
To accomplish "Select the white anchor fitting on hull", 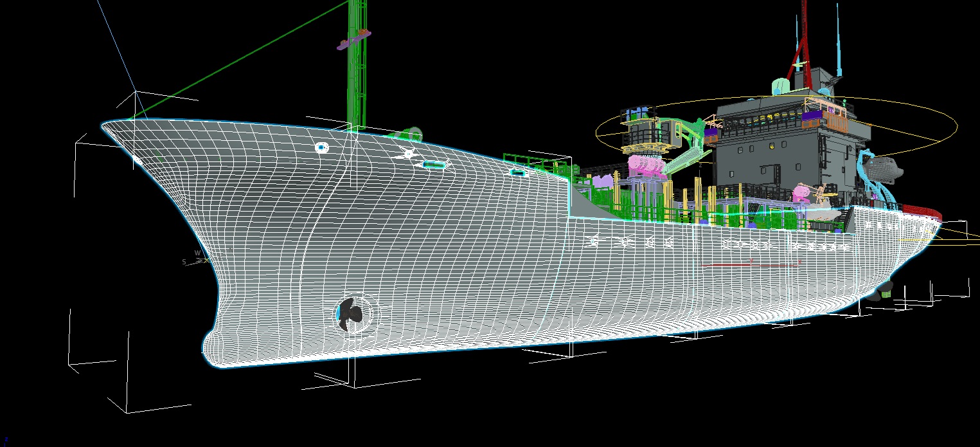I will [407, 152].
